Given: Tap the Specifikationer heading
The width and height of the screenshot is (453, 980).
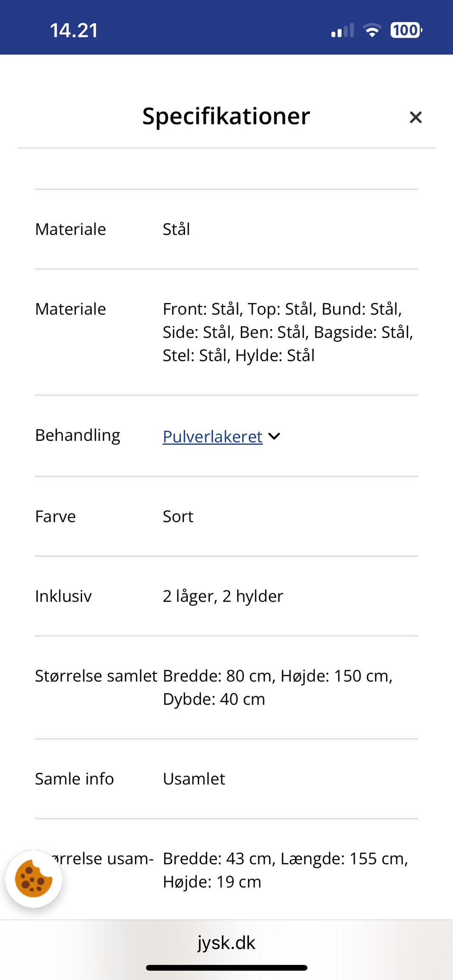Looking at the screenshot, I should point(226,116).
